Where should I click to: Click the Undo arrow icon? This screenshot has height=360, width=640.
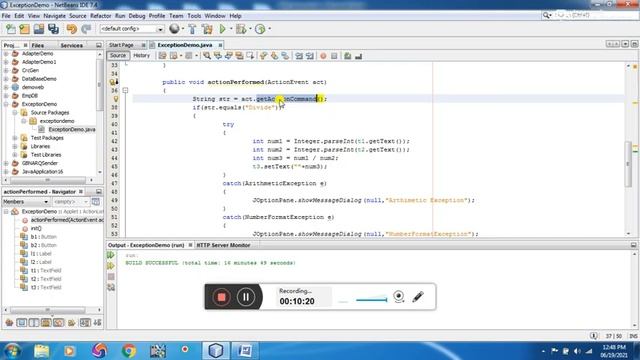(72, 29)
